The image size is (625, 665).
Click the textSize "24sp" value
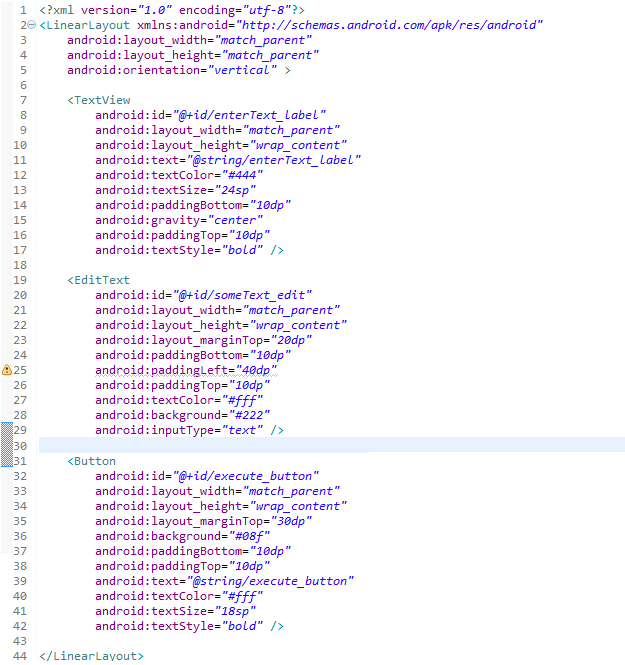(x=235, y=190)
